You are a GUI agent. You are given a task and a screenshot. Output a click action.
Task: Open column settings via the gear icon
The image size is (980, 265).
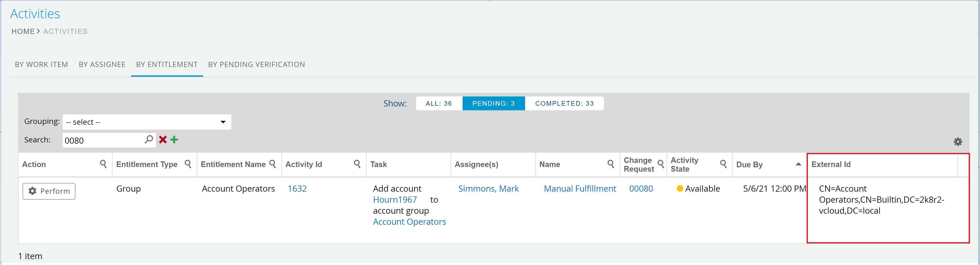958,142
